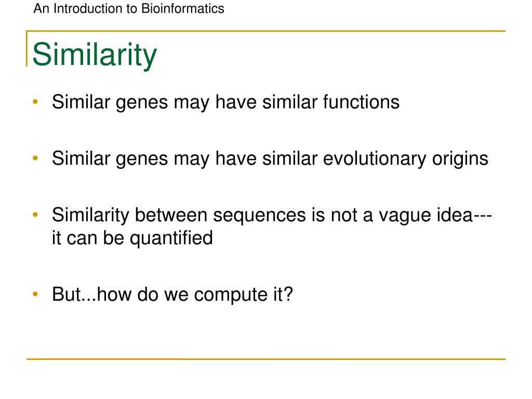Click the word 'Bioinformatics' in the header
The image size is (532, 399).
[x=183, y=8]
